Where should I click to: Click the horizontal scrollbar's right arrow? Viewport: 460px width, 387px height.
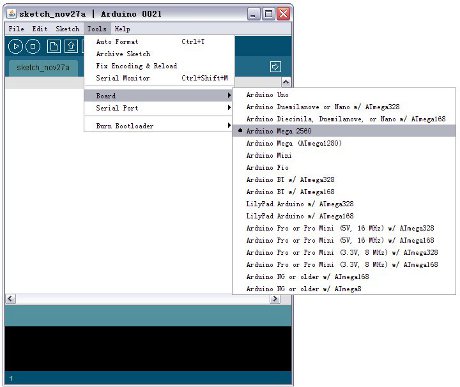[x=275, y=298]
